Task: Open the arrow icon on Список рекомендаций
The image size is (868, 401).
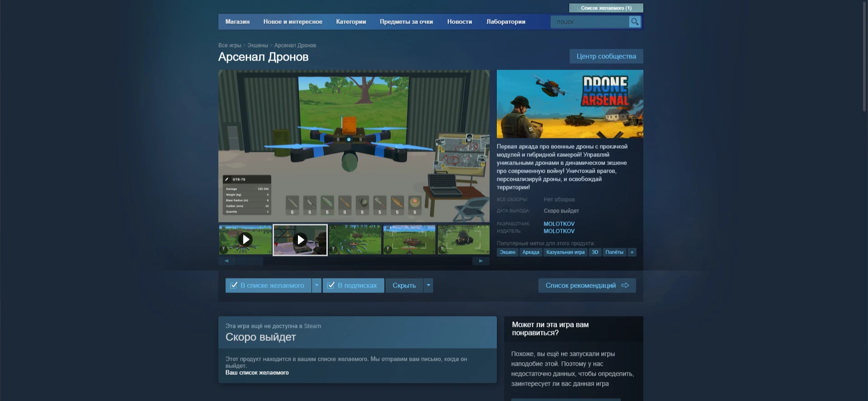Action: pos(625,285)
